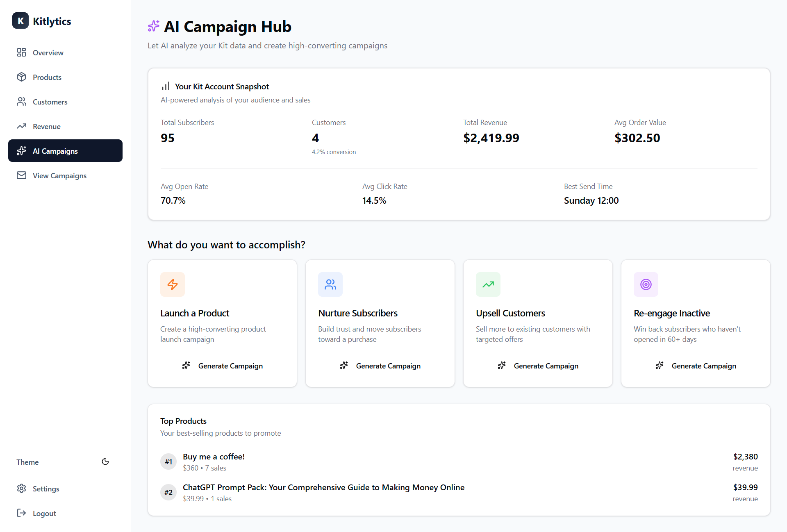Click the Revenue trend icon in the sidebar
Screen dimensions: 787x532
coord(21,126)
